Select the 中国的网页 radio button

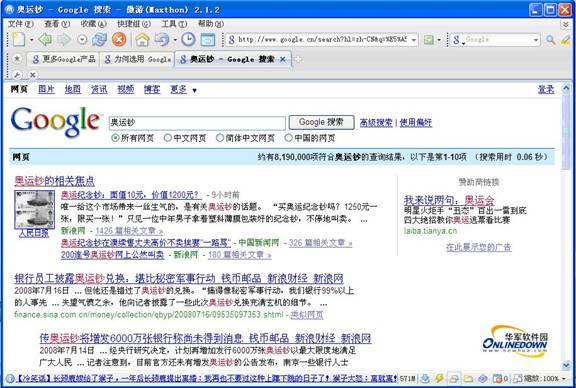(289, 138)
